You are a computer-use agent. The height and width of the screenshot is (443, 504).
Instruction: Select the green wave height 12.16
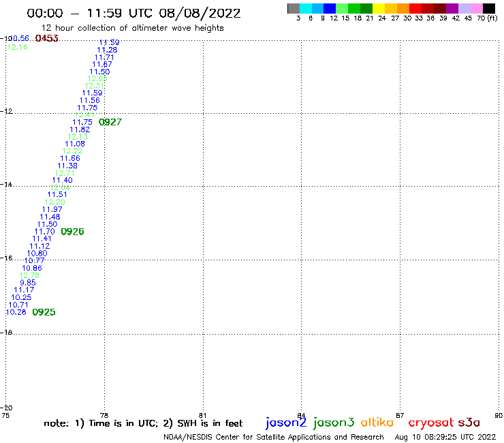18,47
